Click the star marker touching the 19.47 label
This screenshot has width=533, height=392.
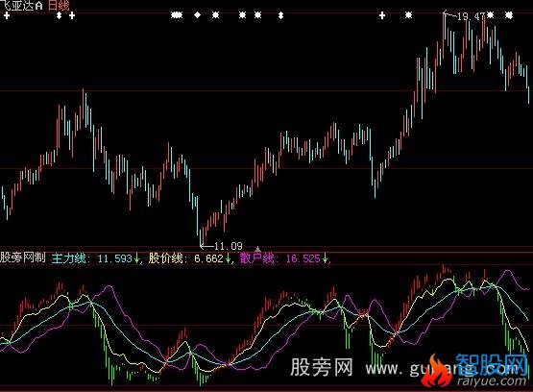click(x=490, y=15)
